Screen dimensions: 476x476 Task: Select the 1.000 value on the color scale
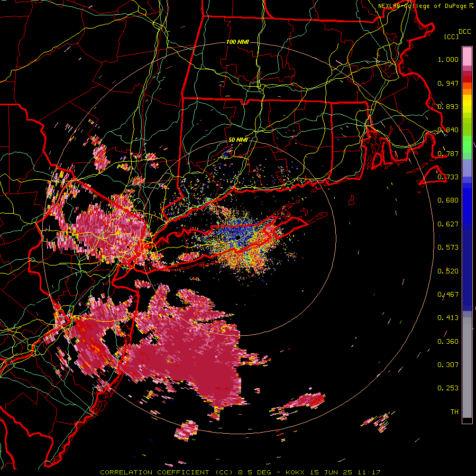[448, 59]
